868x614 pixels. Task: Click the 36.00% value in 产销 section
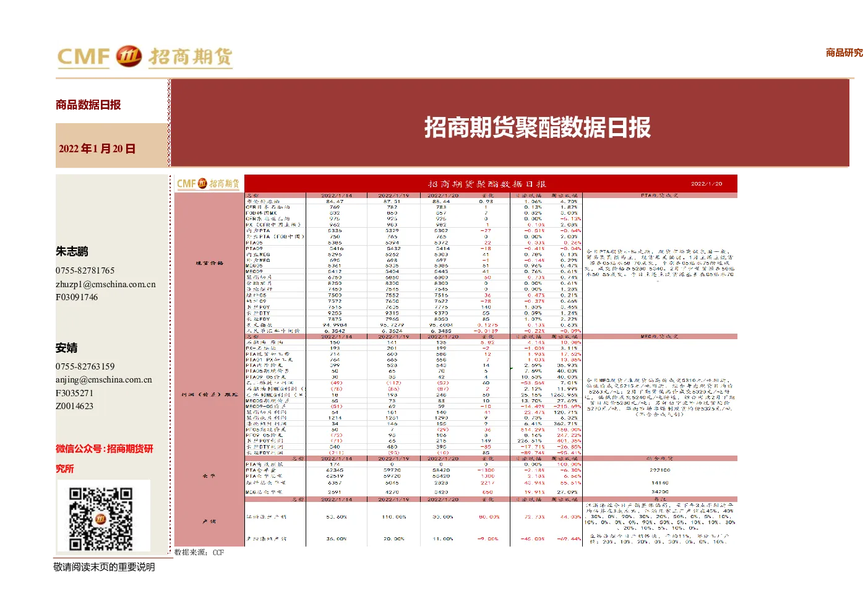[337, 539]
